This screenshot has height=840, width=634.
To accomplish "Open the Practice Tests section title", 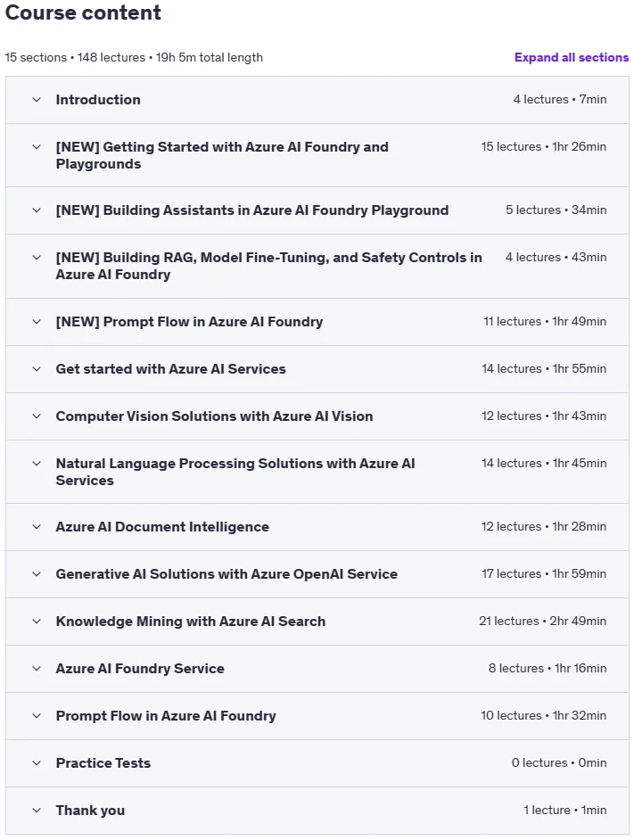I will (103, 762).
